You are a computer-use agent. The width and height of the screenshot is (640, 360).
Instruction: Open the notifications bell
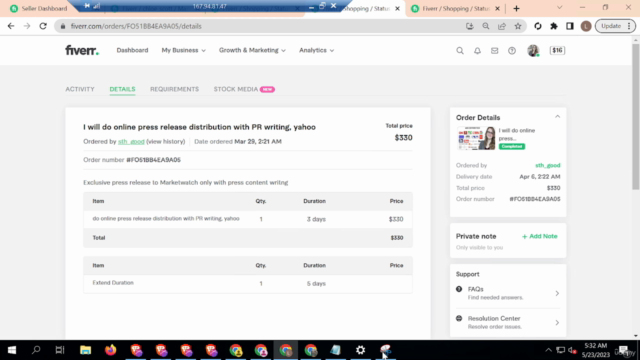[x=477, y=51]
